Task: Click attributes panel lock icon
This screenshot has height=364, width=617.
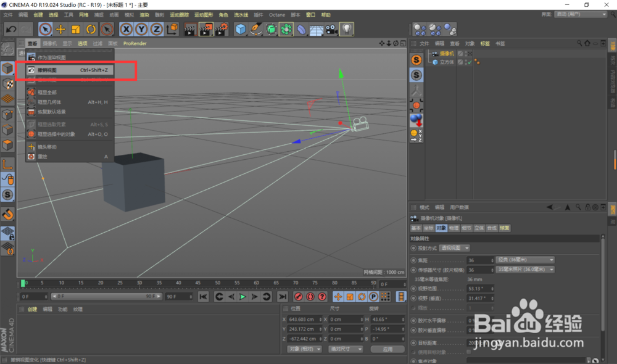Action: (587, 207)
